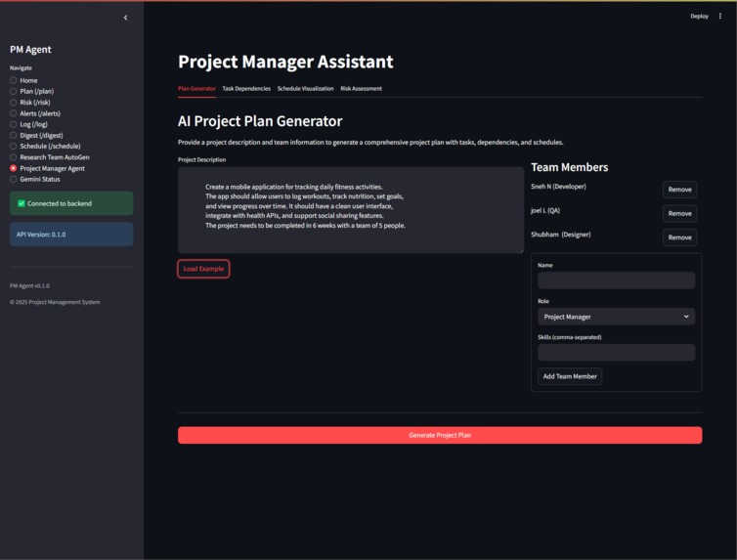Click the Generate Project Plan button
This screenshot has width=737, height=560.
440,435
